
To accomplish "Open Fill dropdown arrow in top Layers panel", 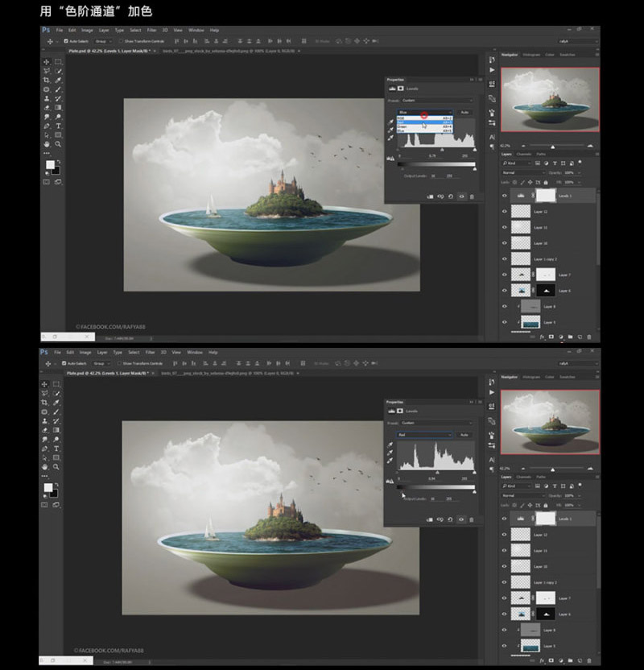I will coord(580,182).
